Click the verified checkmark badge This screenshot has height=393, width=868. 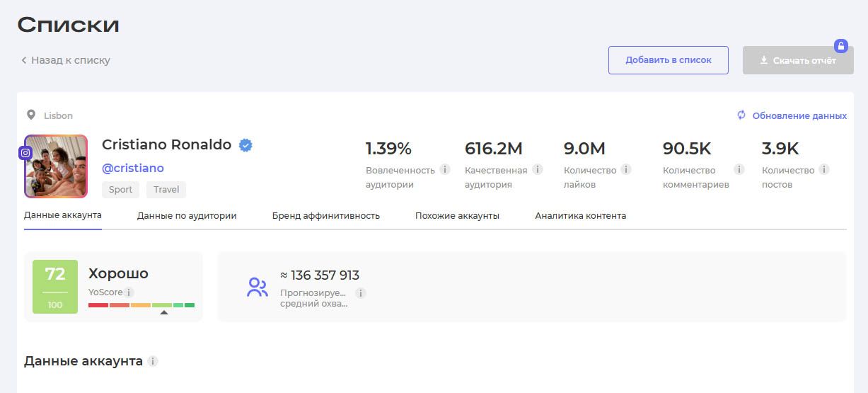pyautogui.click(x=245, y=145)
